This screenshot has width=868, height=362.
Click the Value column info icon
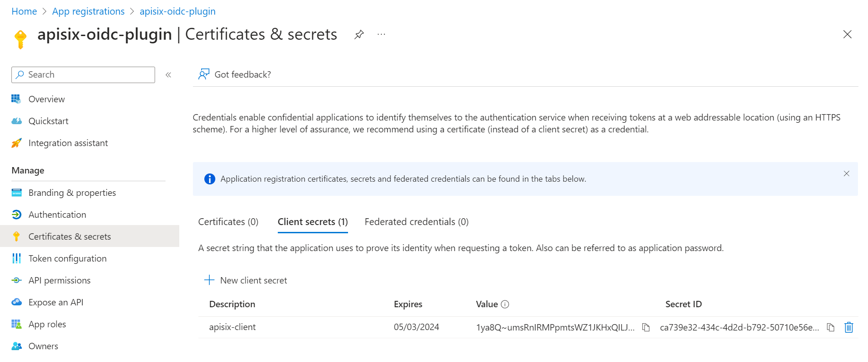coord(505,304)
